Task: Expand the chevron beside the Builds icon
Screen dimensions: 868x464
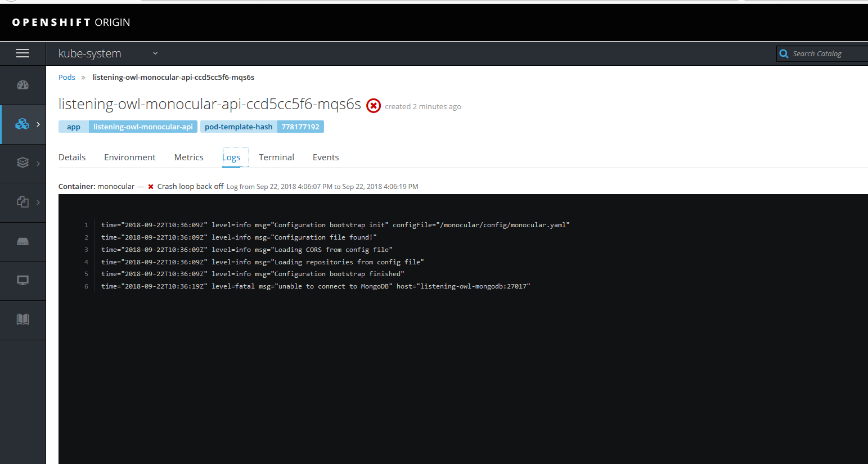Action: pos(38,202)
